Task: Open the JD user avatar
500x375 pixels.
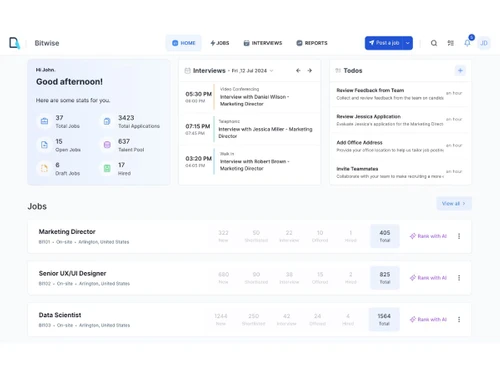Action: (484, 43)
